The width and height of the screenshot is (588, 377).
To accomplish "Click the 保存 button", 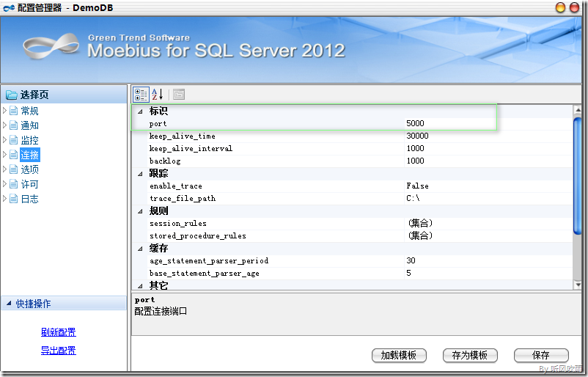I will 541,355.
